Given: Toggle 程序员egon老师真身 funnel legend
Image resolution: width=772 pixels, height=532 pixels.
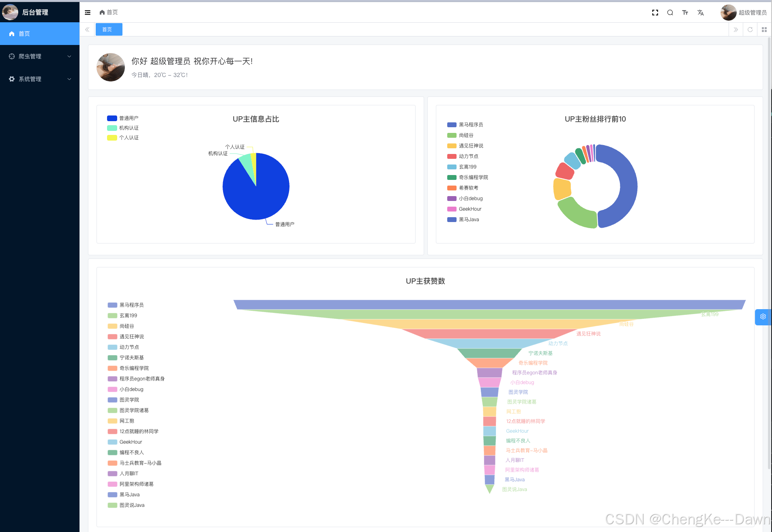Looking at the screenshot, I should tap(136, 379).
